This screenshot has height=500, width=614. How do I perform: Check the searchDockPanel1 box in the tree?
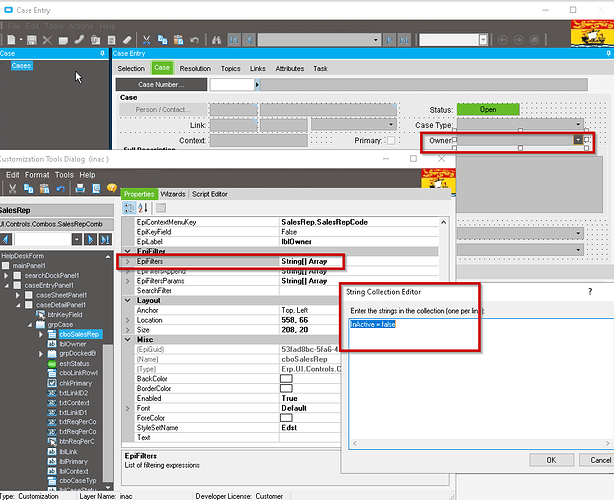pos(17,276)
